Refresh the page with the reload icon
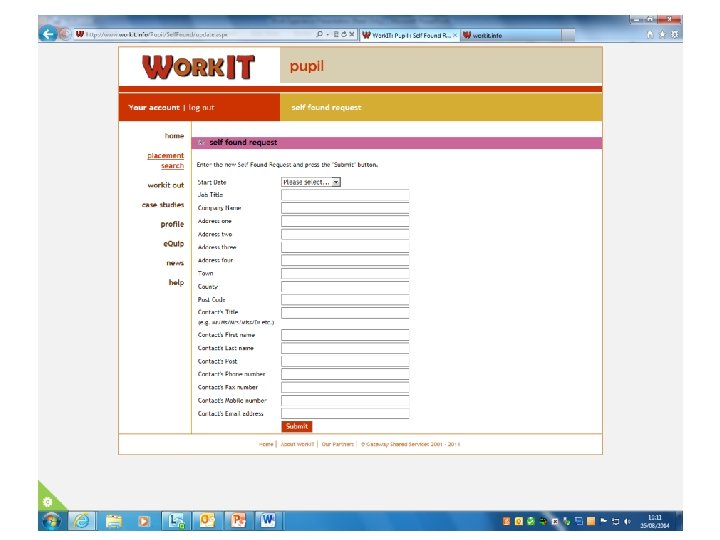720x540 pixels. point(343,34)
